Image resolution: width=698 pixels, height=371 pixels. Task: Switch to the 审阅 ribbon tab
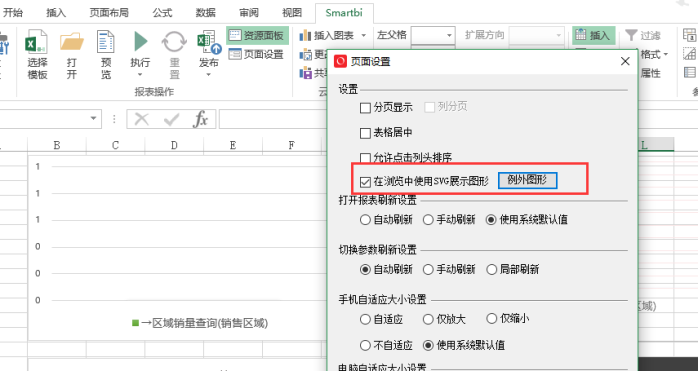[x=249, y=12]
